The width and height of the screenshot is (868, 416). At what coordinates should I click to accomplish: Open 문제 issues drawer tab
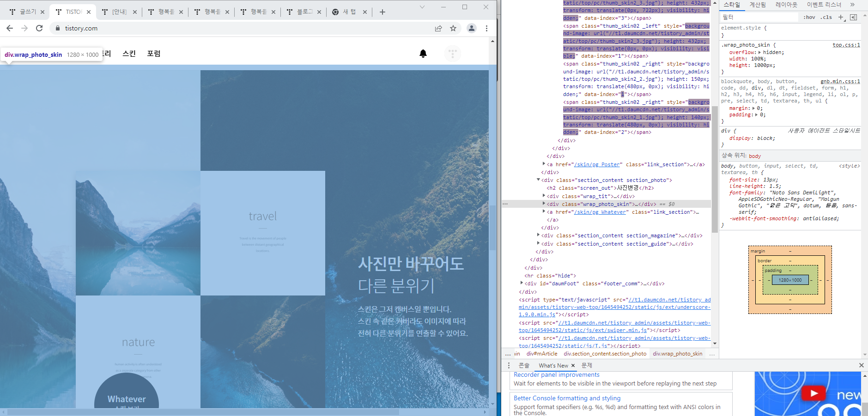click(x=587, y=365)
